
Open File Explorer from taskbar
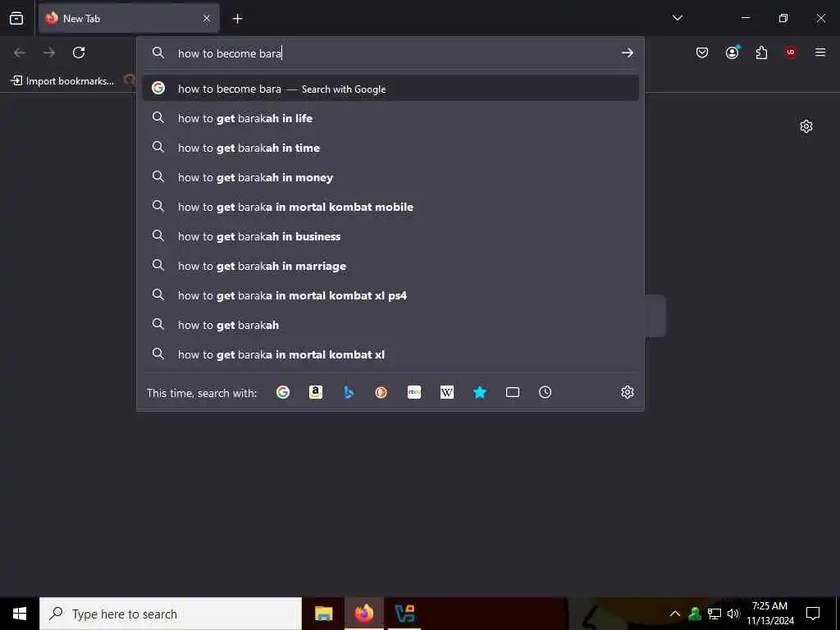pos(323,614)
